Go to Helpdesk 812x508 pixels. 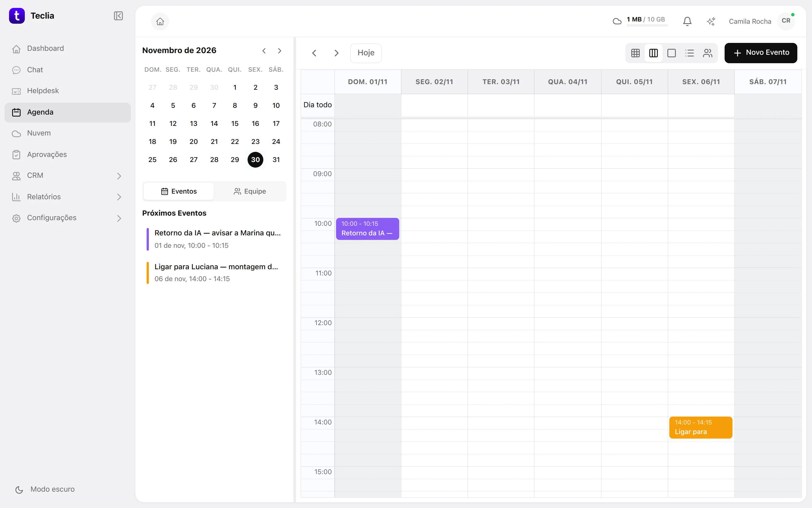(67, 91)
